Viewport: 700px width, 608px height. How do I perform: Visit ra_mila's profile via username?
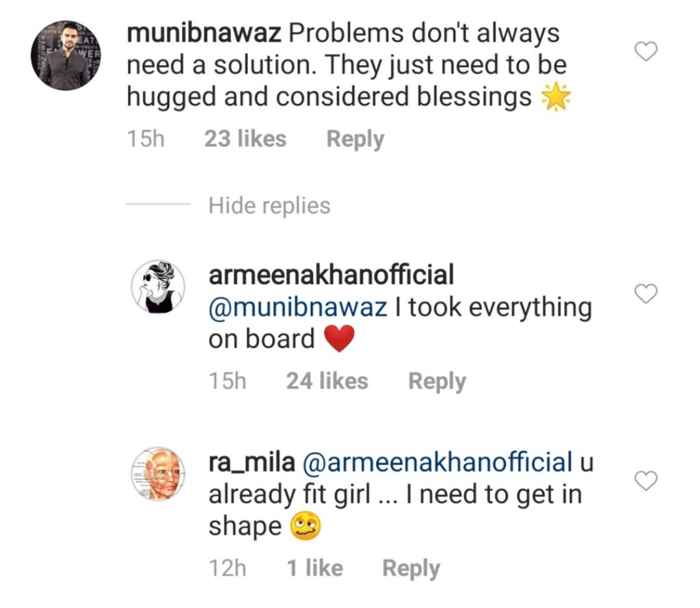[251, 462]
